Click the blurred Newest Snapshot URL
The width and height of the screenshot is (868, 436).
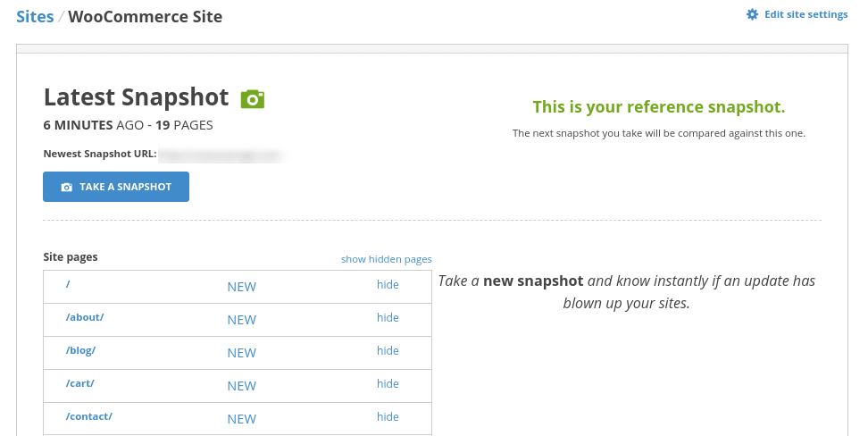pos(220,155)
